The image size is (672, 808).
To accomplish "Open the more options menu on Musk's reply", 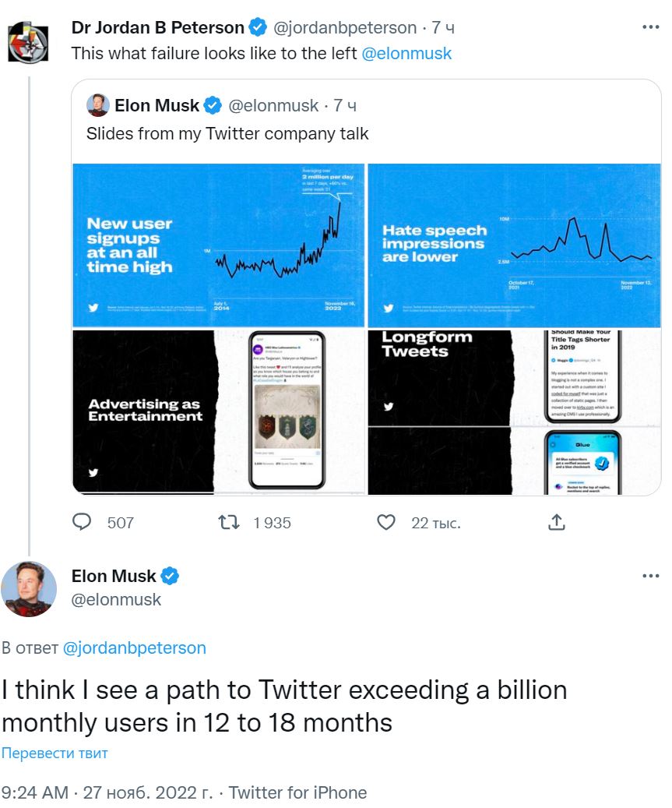I will tap(650, 576).
